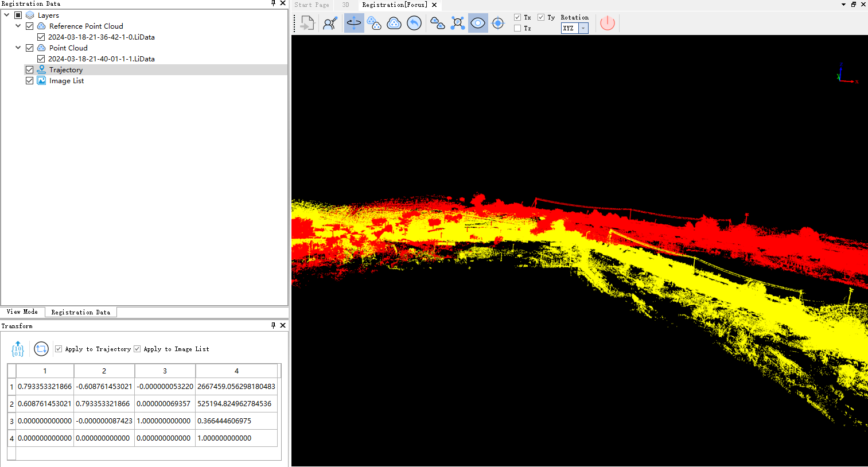
Task: Click matrix cell -0.000000053220
Action: (x=165, y=387)
